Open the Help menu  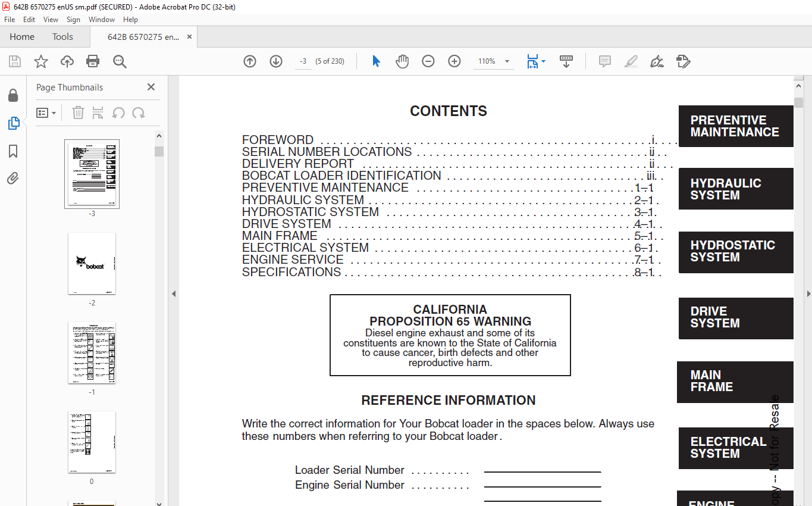(130, 20)
